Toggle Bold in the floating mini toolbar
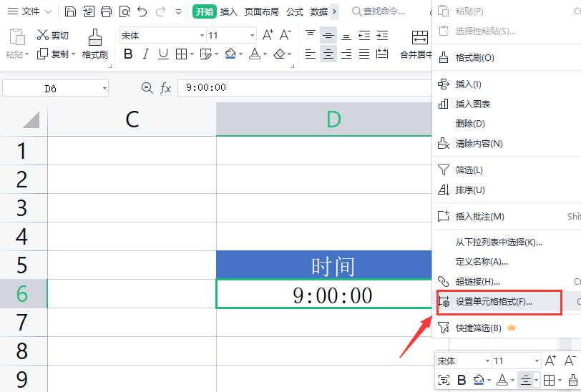Screen dimensions: 581x392 [462, 380]
